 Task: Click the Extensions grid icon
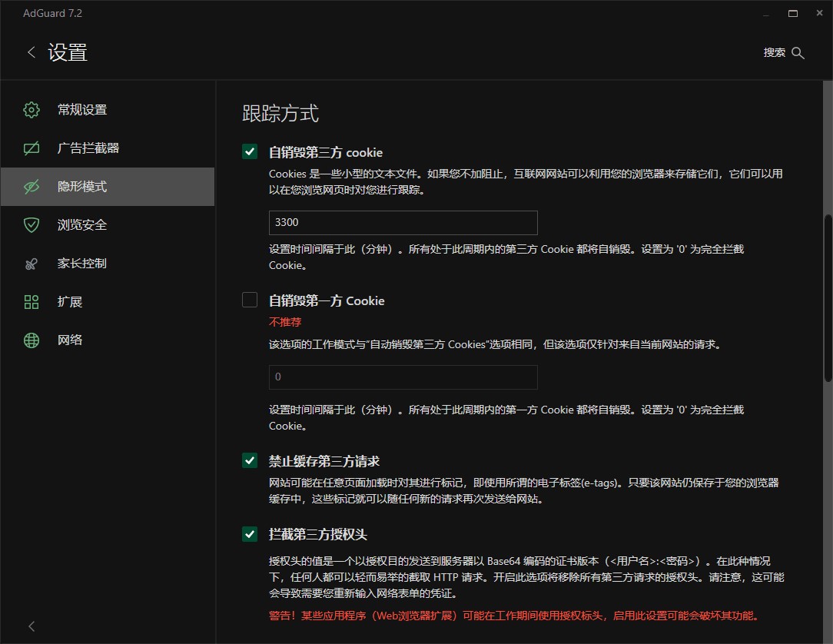32,302
